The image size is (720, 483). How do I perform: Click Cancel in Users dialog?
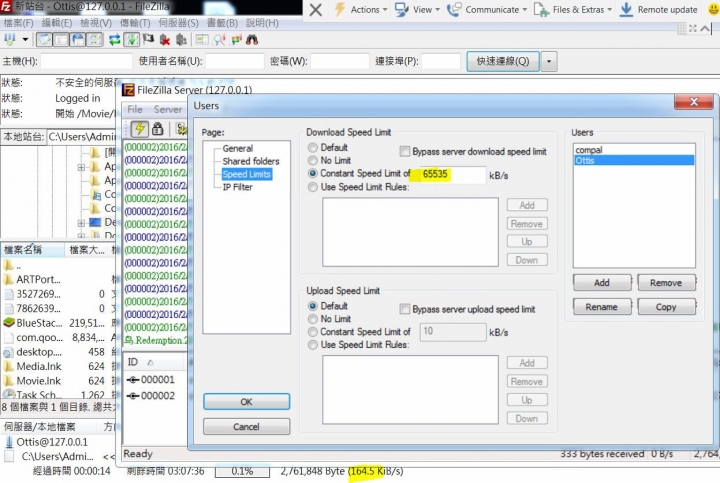point(247,427)
